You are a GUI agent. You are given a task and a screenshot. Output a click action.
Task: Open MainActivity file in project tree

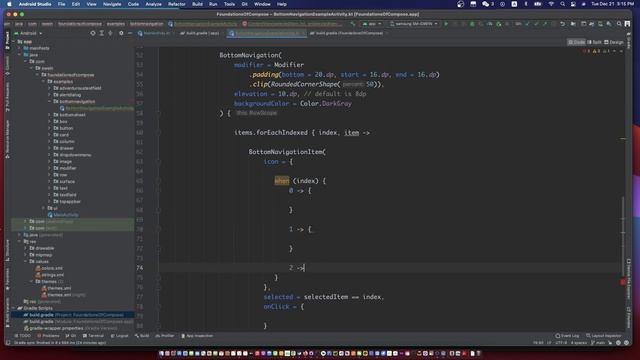point(63,215)
